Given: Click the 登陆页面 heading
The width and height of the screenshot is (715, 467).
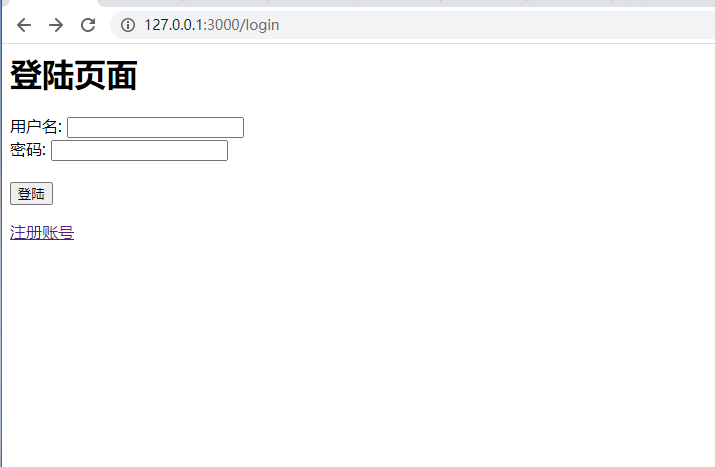Looking at the screenshot, I should click(73, 75).
